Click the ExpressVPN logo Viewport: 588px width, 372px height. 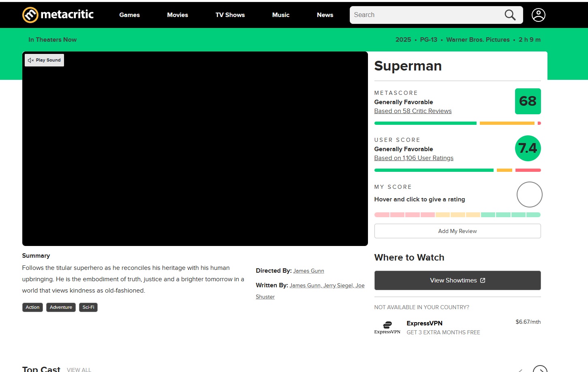pos(387,327)
